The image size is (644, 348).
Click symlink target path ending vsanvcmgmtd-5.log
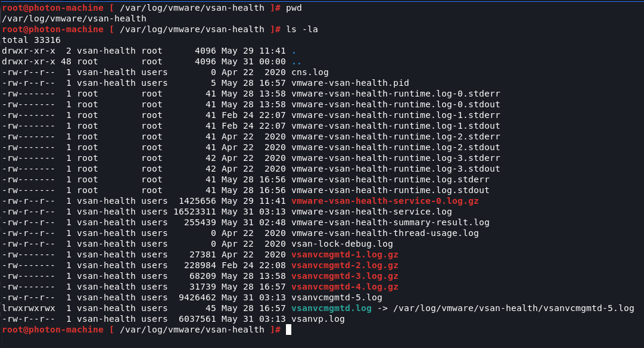tap(514, 308)
